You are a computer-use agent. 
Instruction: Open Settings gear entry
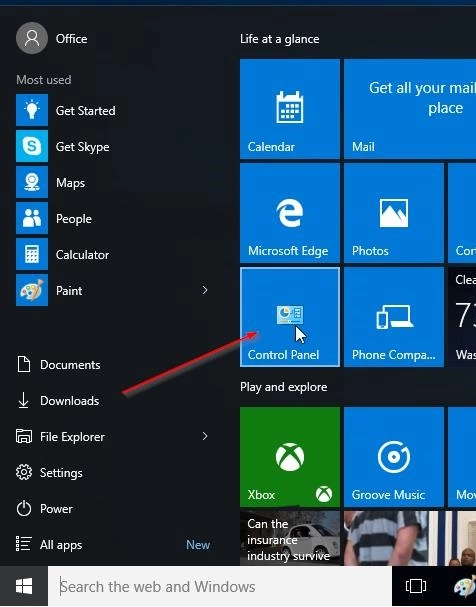112,473
